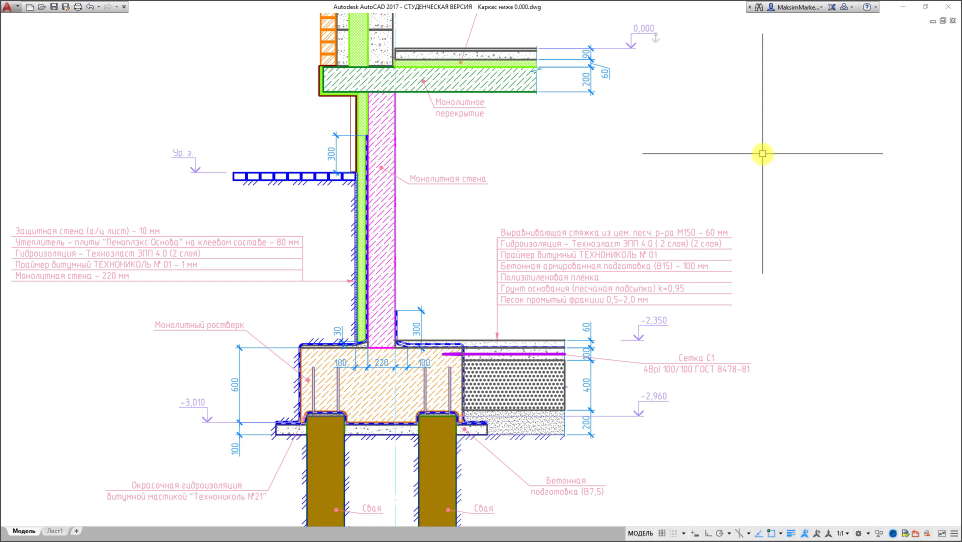This screenshot has width=962, height=542.
Task: Toggle polar tracking
Action: tap(720, 533)
